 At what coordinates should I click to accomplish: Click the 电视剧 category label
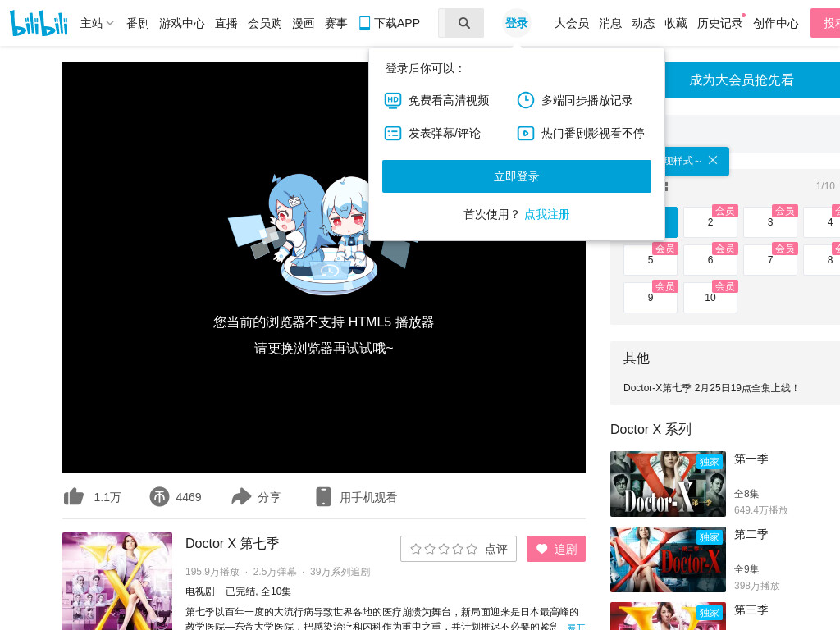(x=200, y=591)
